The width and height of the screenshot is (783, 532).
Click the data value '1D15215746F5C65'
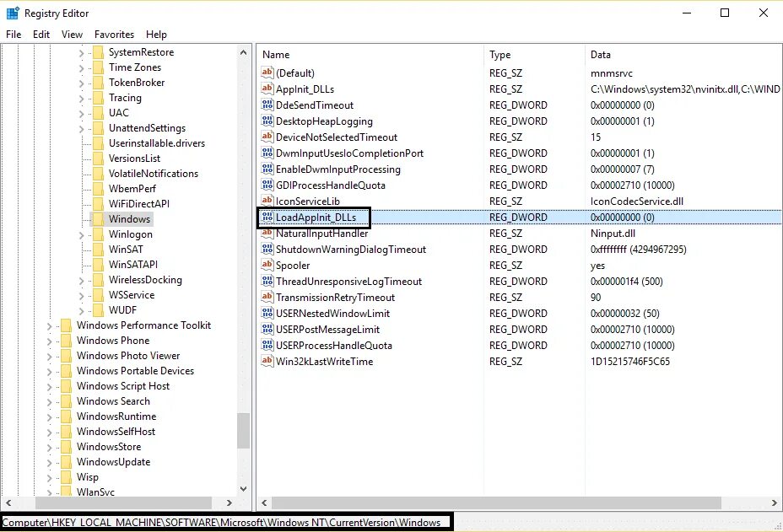[x=630, y=362]
